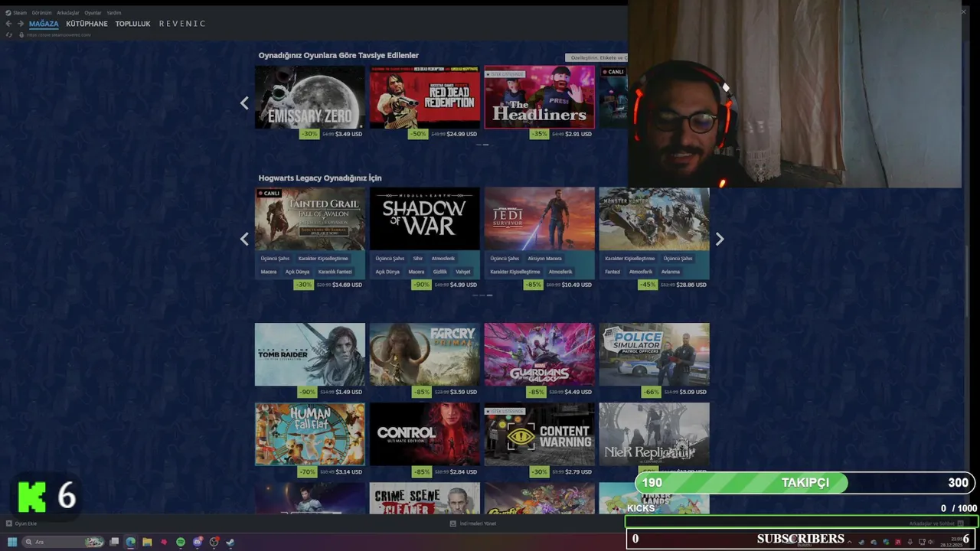Click Emissary Zero's $3.49 USD price

[348, 134]
